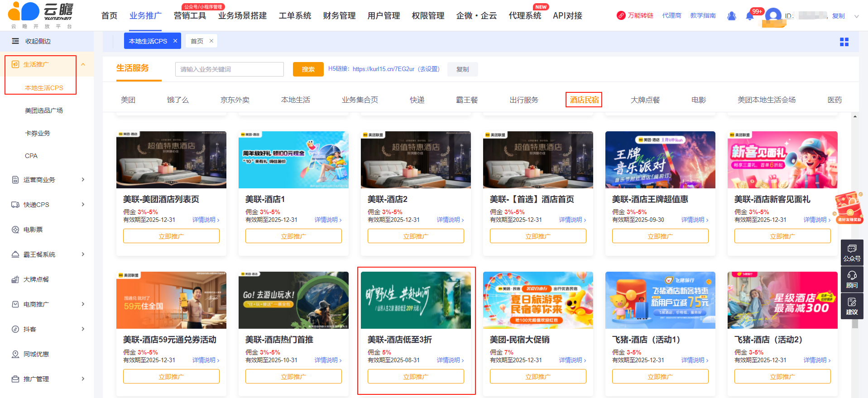This screenshot has height=398, width=868.
Task: Open the account dropdown arrow
Action: [x=857, y=16]
